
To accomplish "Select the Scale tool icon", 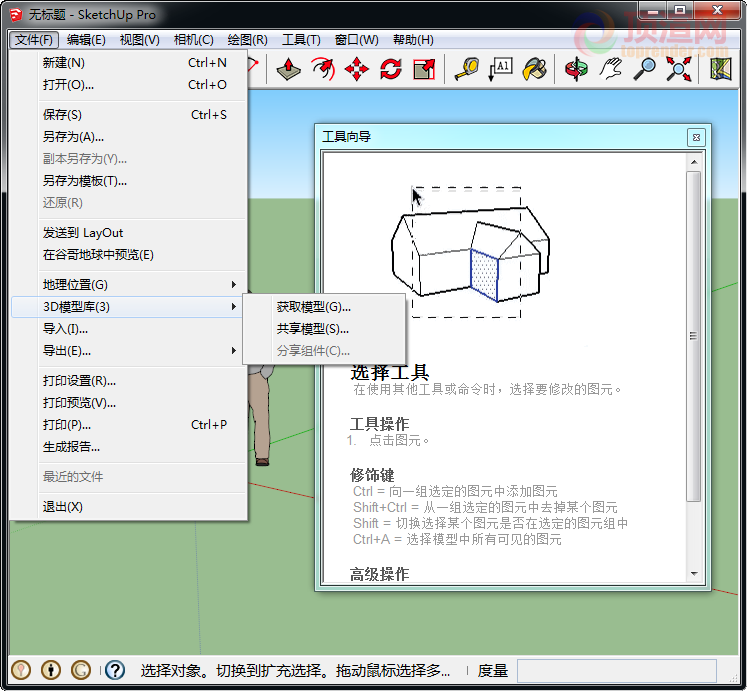I will click(x=424, y=69).
